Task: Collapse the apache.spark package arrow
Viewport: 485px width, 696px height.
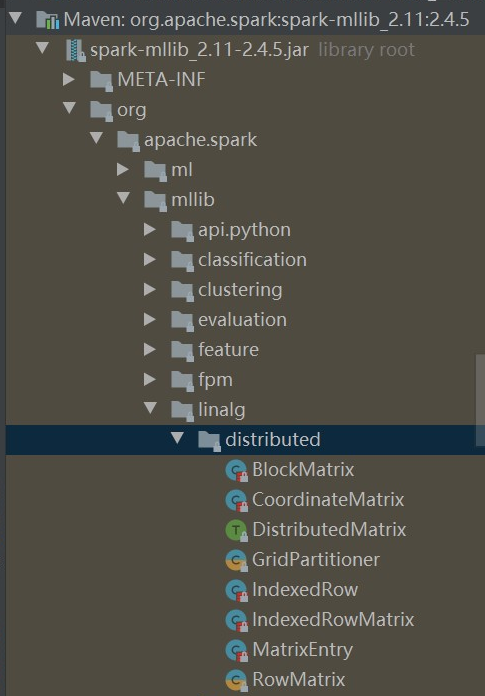Action: (x=96, y=138)
